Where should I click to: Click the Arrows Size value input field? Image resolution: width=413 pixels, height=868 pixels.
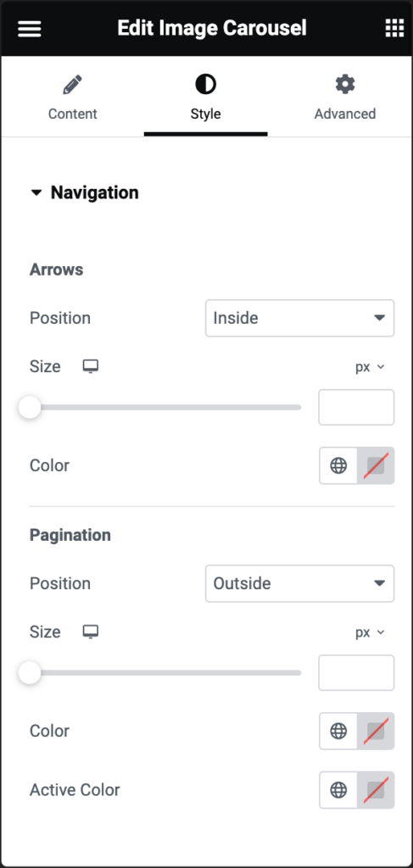(356, 408)
